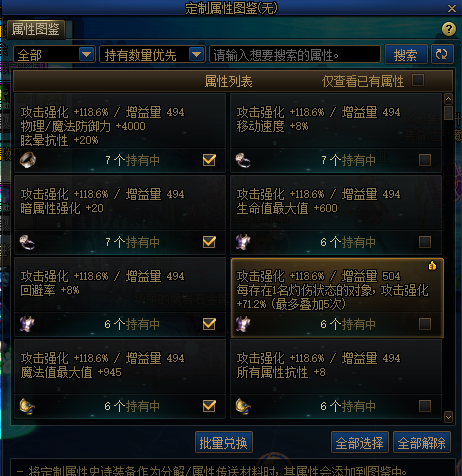Click the ring icon under 眩晕抗性 +20%
The width and height of the screenshot is (462, 476).
(x=28, y=160)
